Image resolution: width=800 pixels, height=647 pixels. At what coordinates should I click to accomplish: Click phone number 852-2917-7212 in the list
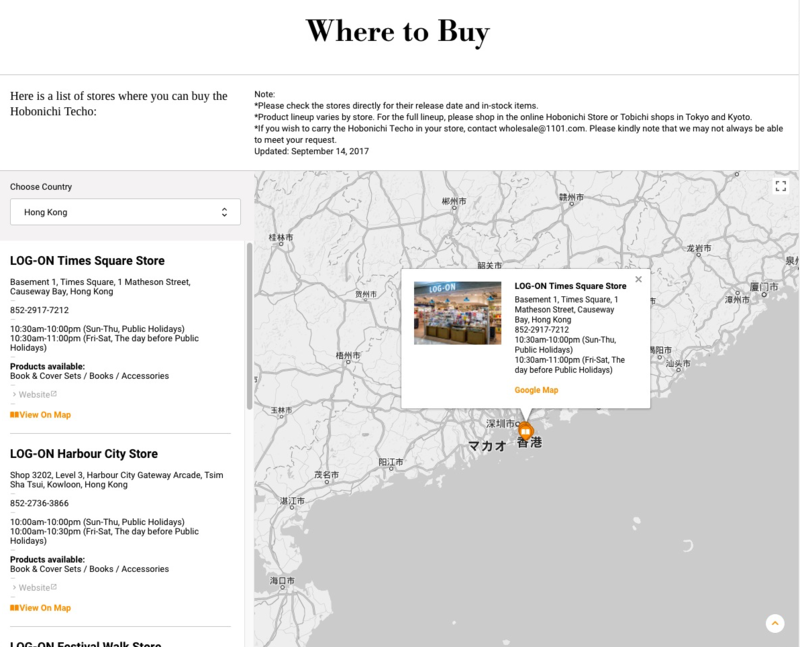tap(39, 310)
